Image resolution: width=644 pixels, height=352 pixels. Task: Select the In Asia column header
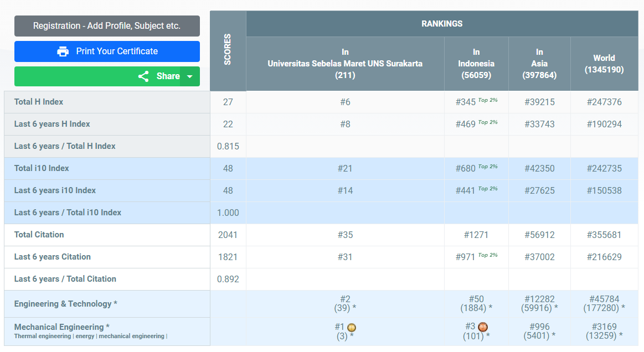point(539,64)
